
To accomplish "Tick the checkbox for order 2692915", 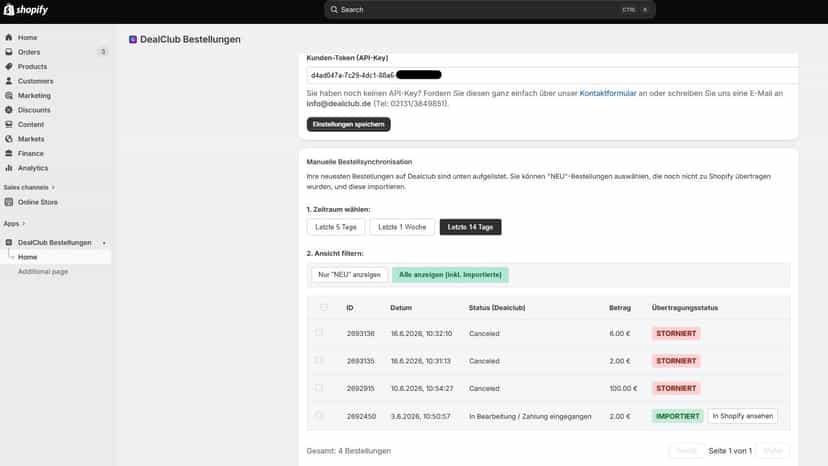I will (x=318, y=388).
